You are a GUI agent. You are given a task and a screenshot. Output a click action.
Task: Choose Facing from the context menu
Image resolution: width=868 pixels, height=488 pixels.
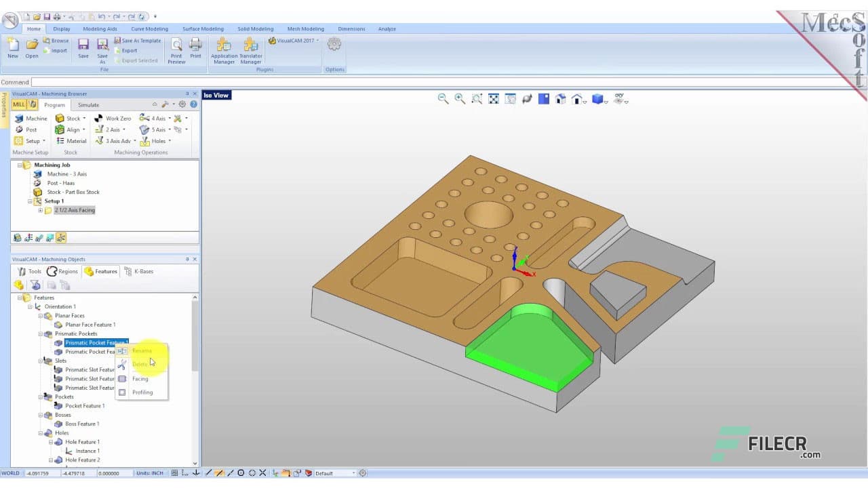(140, 379)
